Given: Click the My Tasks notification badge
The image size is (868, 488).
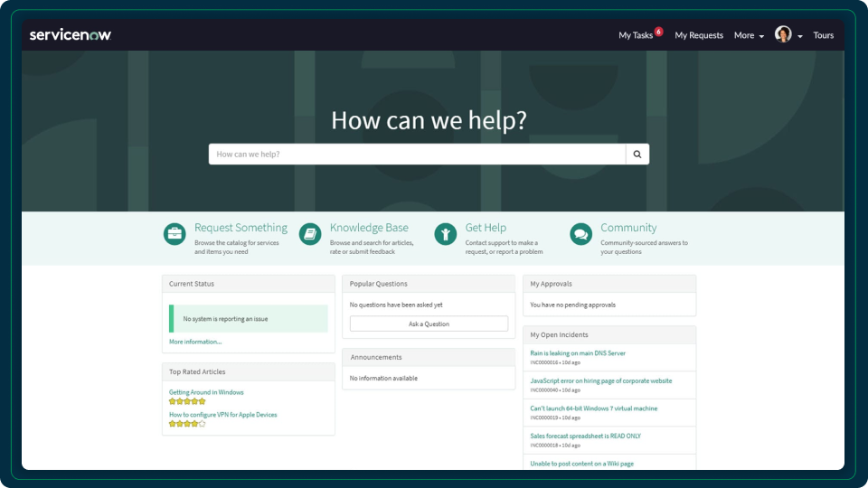Looking at the screenshot, I should [x=659, y=32].
